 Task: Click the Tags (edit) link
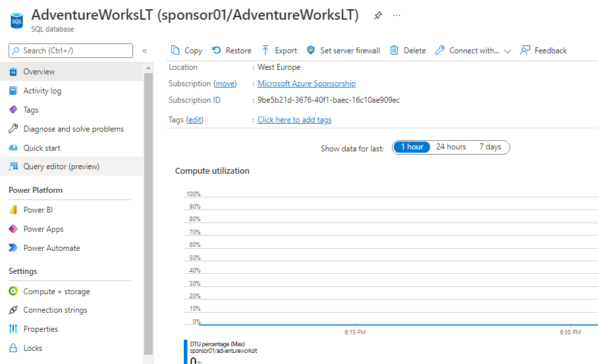[195, 120]
